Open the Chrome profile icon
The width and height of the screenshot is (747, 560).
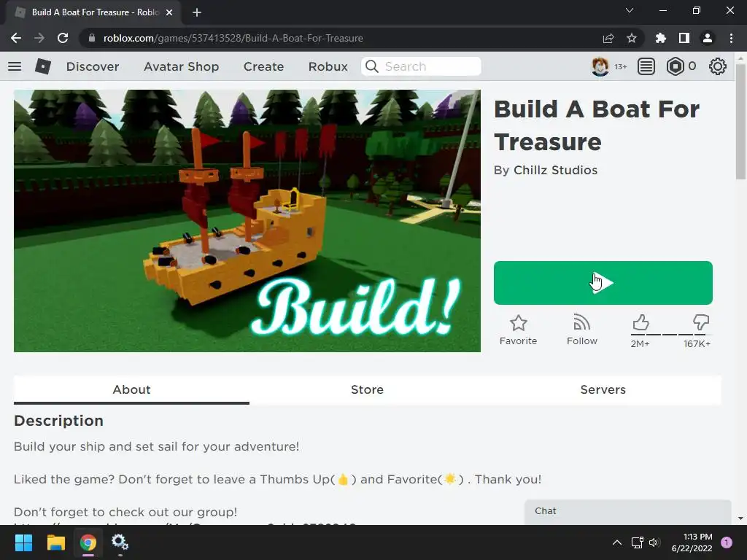click(x=708, y=38)
